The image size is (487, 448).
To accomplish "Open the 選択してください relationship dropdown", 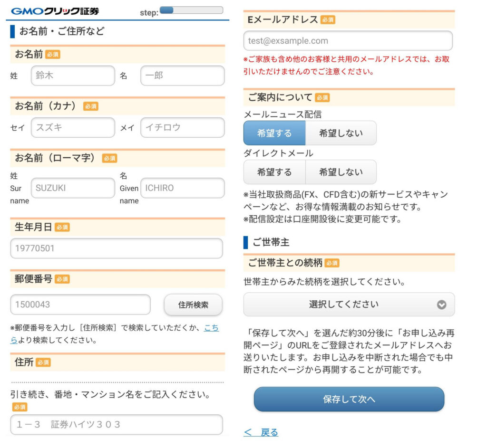I will [x=349, y=305].
